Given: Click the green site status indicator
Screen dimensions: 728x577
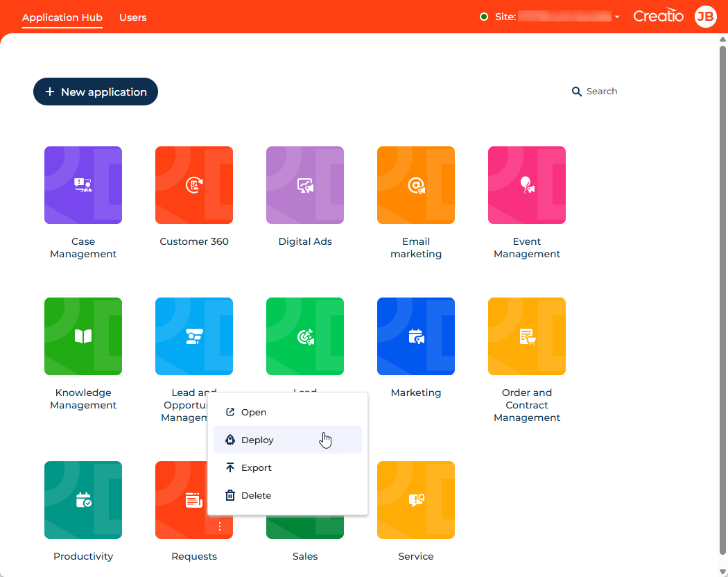Looking at the screenshot, I should click(484, 17).
